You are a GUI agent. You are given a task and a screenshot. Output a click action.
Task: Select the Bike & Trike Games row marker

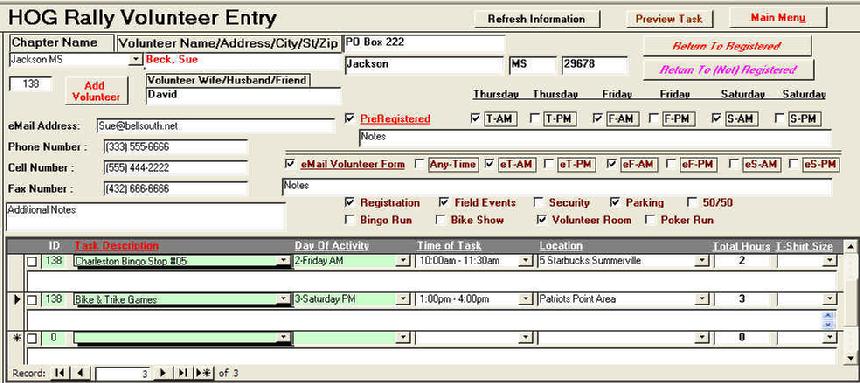click(16, 300)
